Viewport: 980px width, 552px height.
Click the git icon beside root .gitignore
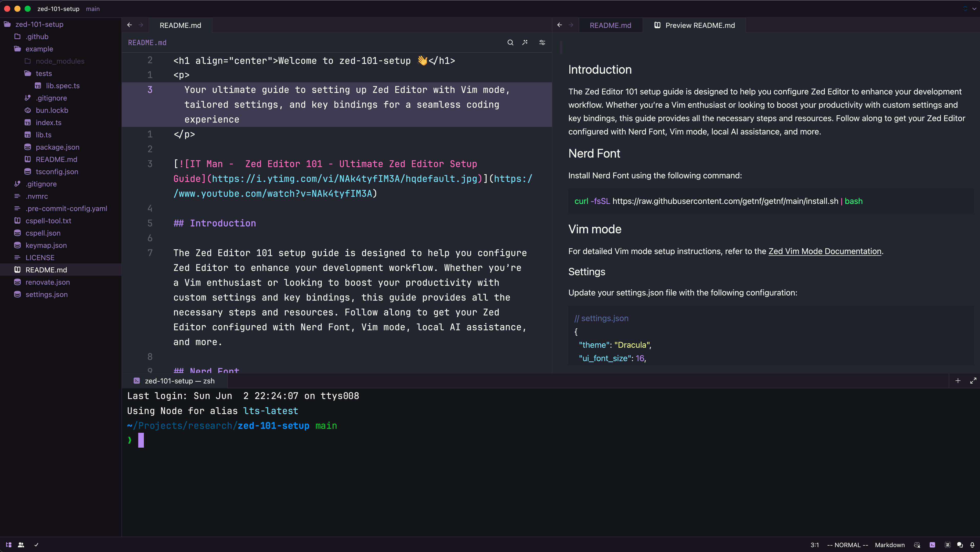(17, 184)
